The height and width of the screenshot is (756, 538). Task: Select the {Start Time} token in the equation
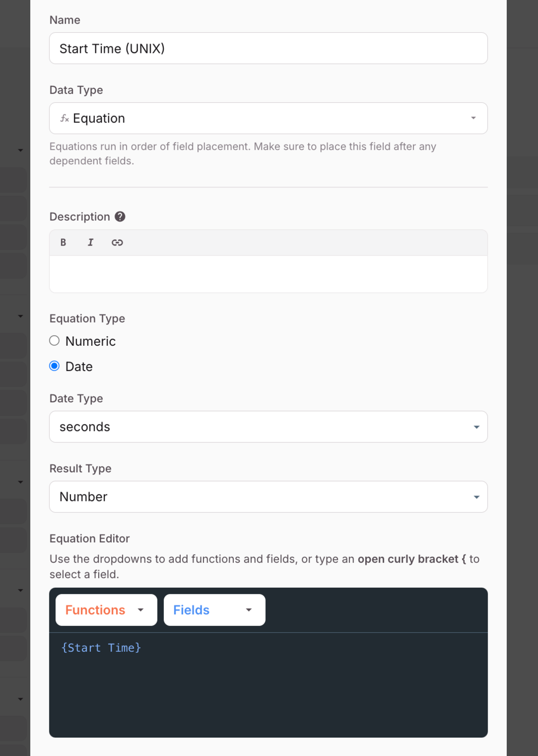coord(101,648)
